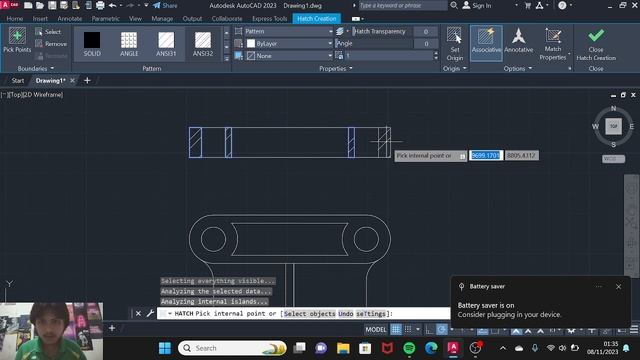Click Close Hatch Creation green checkmark
The width and height of the screenshot is (640, 360).
coord(596,44)
